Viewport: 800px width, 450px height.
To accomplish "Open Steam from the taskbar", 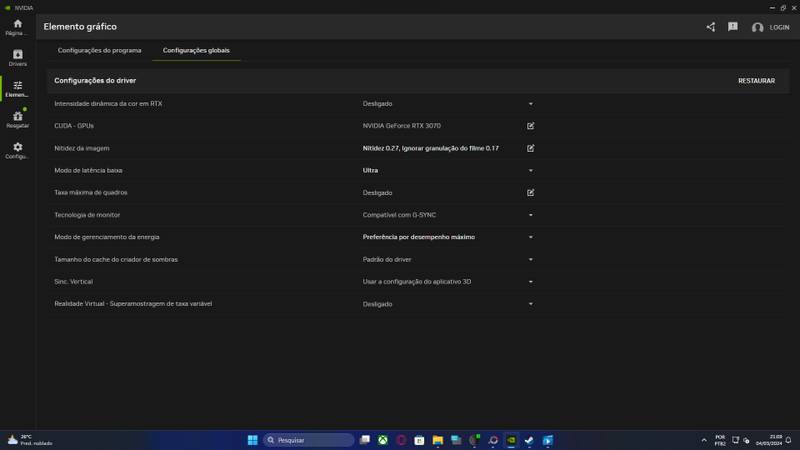I will pos(529,440).
